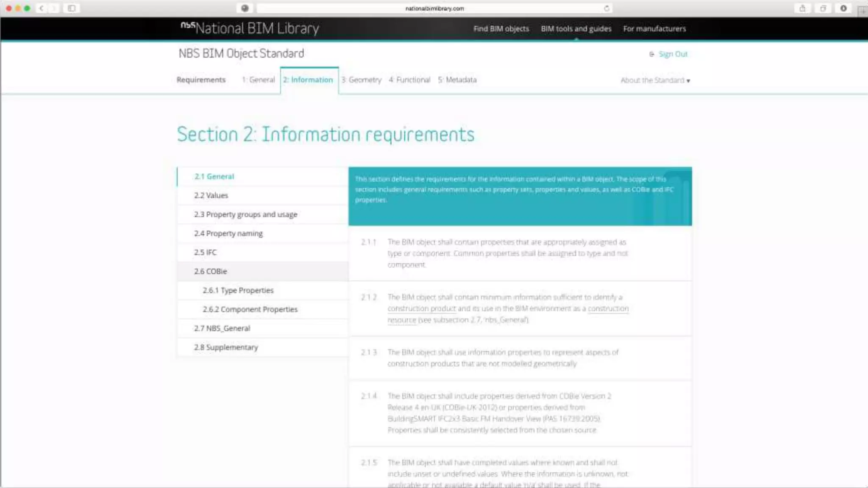Open the Safari downloads icon
Image resolution: width=868 pixels, height=488 pixels.
pos(843,8)
